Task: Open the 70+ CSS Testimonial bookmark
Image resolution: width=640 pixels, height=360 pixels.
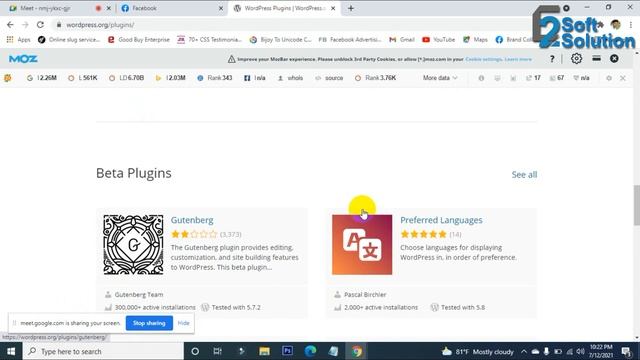Action: [209, 40]
